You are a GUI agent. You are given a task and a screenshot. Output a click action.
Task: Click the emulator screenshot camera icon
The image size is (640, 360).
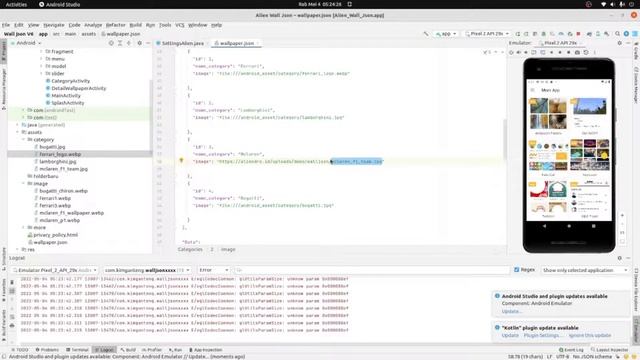pos(577,53)
